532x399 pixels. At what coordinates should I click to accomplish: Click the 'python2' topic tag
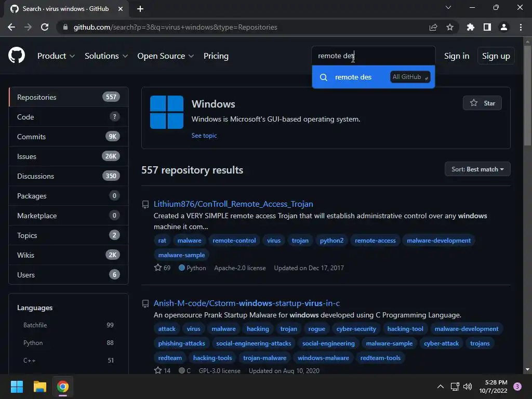click(x=331, y=241)
